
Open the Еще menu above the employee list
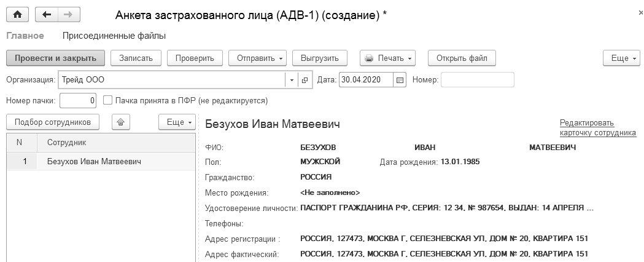coord(176,122)
